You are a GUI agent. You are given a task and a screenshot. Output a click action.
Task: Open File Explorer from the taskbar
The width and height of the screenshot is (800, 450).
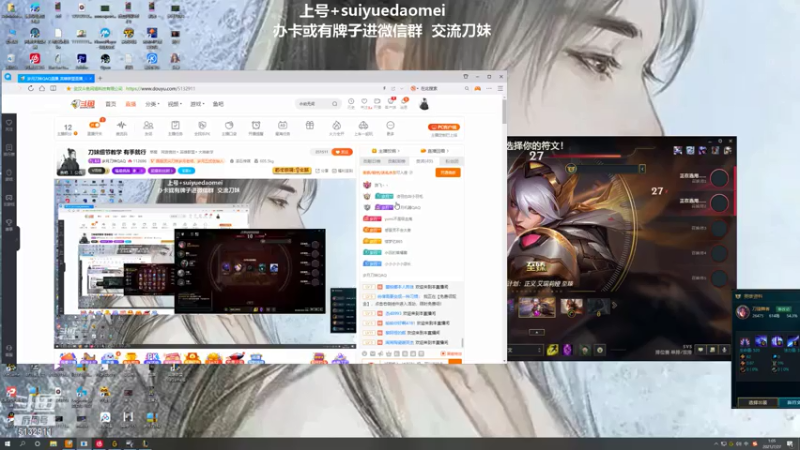point(53,444)
